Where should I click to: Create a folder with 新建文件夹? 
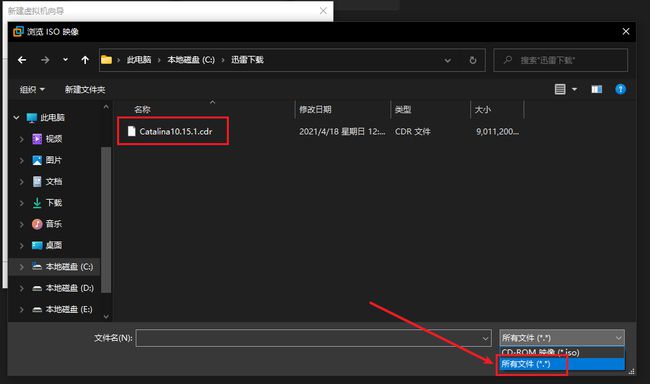click(x=85, y=90)
